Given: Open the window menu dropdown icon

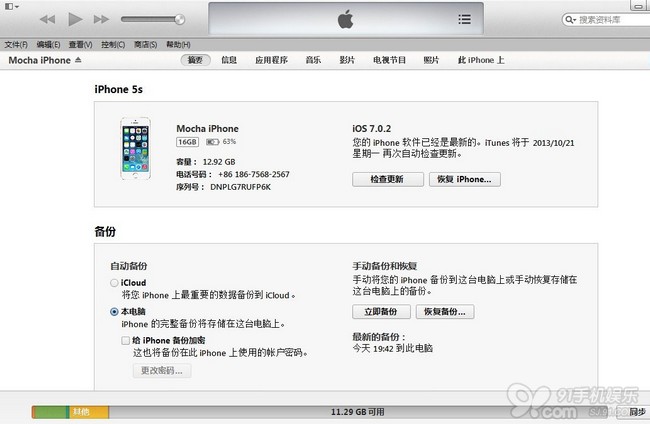Looking at the screenshot, I should (11, 6).
